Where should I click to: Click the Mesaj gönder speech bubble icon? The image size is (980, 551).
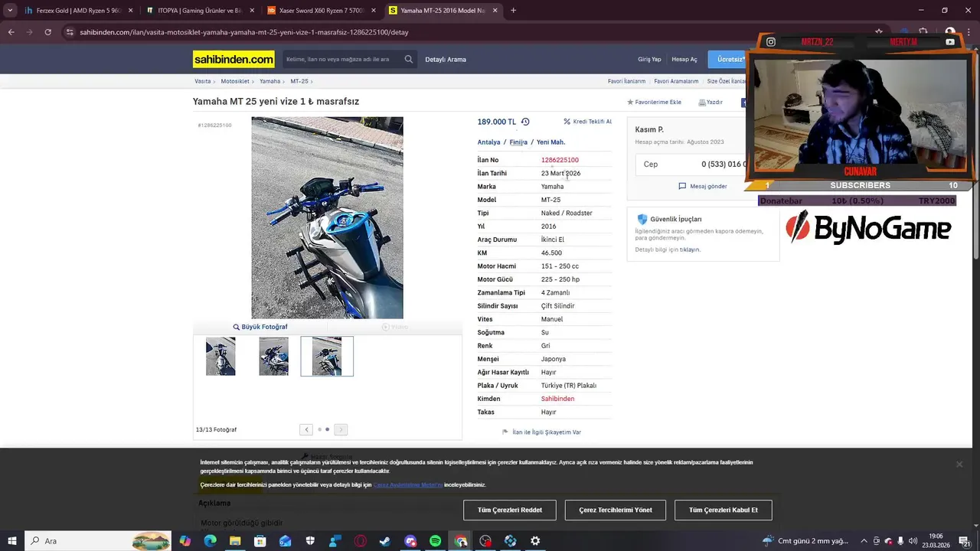click(682, 186)
